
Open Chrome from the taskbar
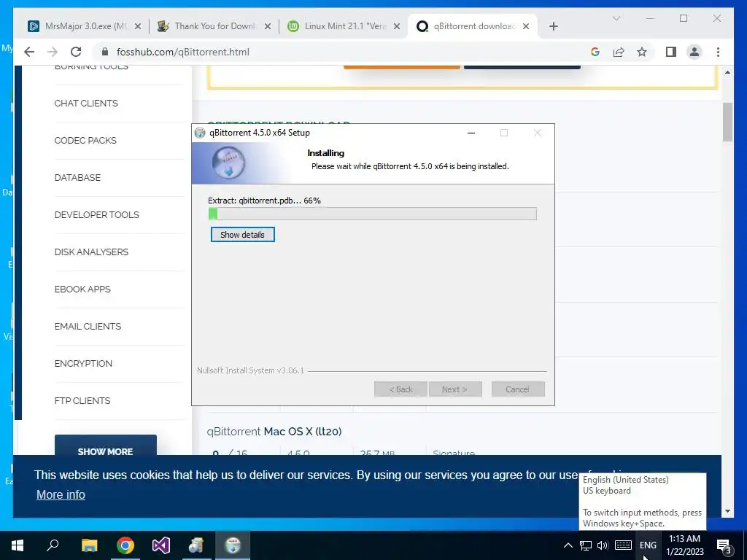[x=125, y=545]
